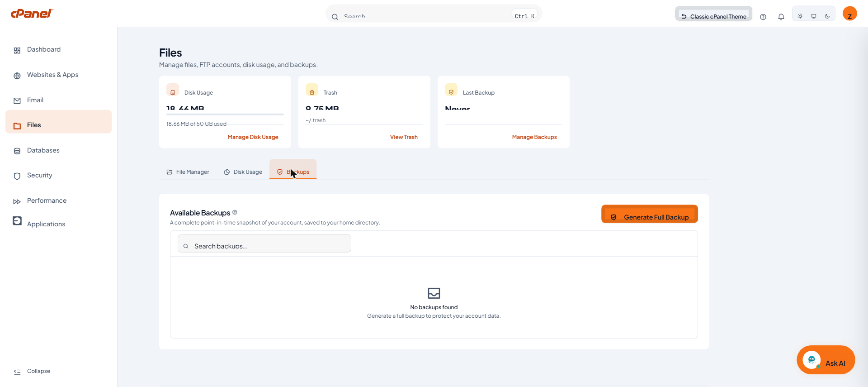Click the View Trash link
Viewport: 868px width, 387px height.
pos(404,137)
